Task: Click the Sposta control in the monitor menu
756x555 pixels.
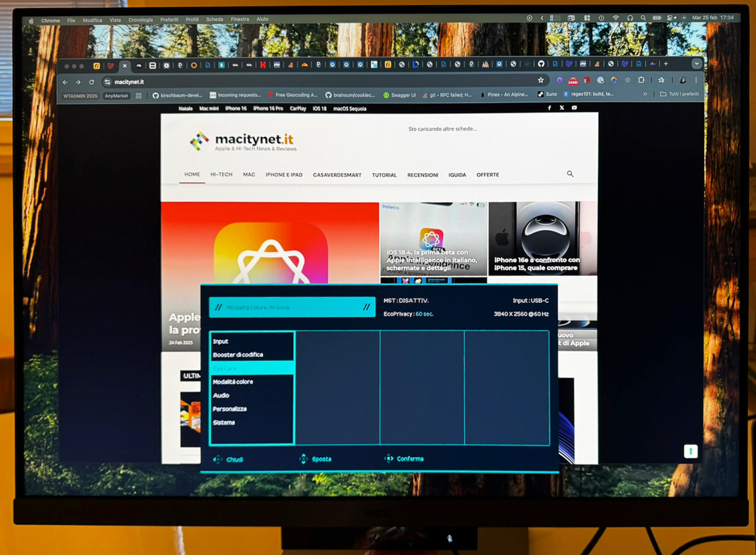Action: 315,459
